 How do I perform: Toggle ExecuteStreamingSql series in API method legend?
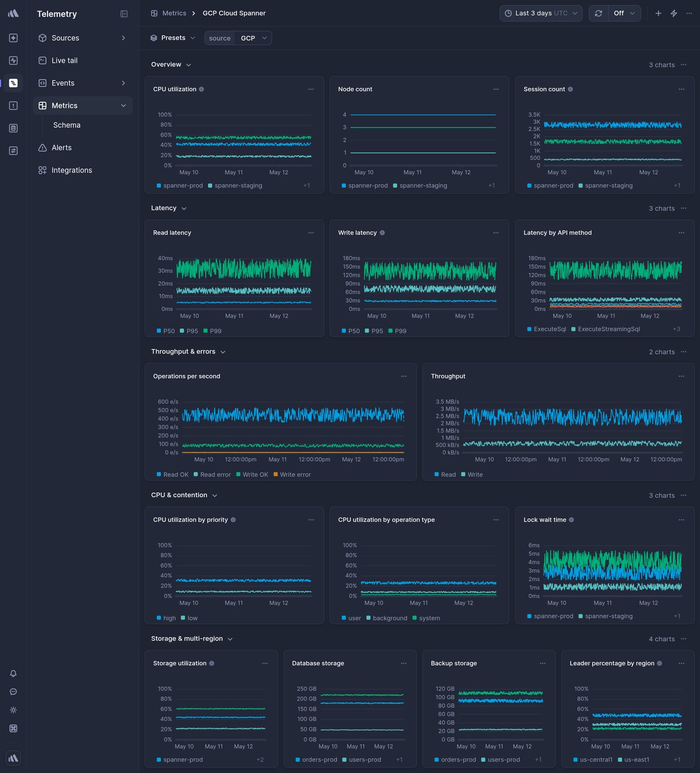[x=606, y=329]
